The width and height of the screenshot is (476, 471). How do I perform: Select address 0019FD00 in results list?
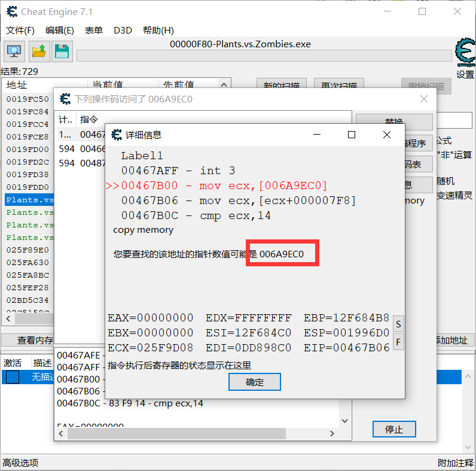[28, 149]
